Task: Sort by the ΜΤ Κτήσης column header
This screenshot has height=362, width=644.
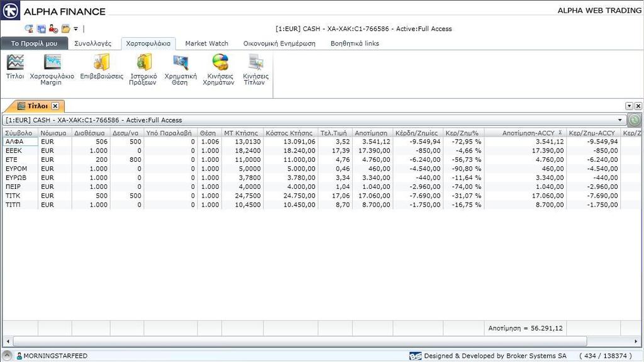Action: click(242, 133)
